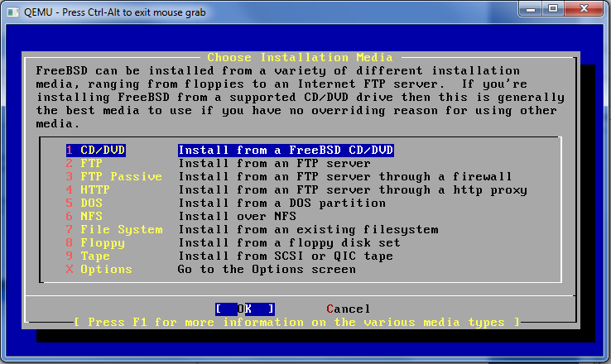The height and width of the screenshot is (364, 611).
Task: Click 'Install from an FTP server through a firewall'
Action: (x=345, y=177)
